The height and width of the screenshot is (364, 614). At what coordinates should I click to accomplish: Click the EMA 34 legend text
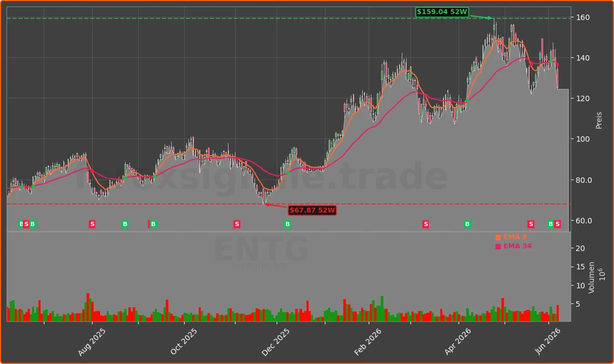click(517, 246)
